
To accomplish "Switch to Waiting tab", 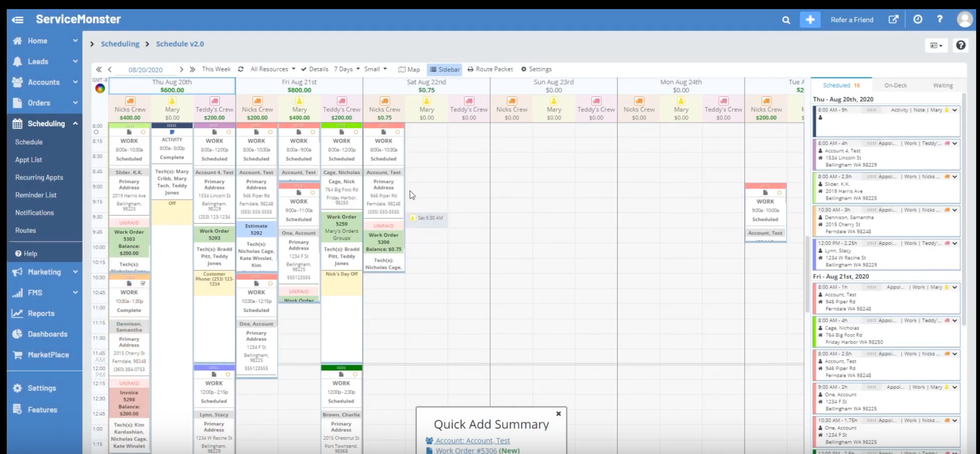I will [x=943, y=85].
